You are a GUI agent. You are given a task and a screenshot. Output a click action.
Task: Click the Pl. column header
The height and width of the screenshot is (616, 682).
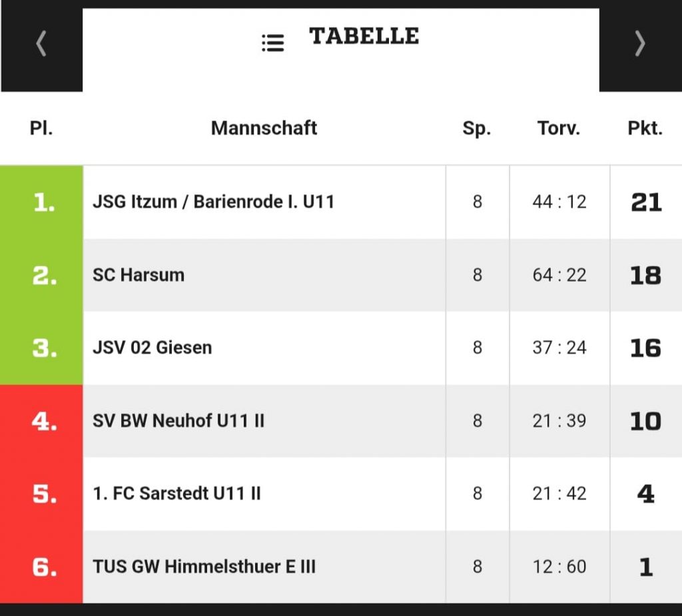pos(41,128)
